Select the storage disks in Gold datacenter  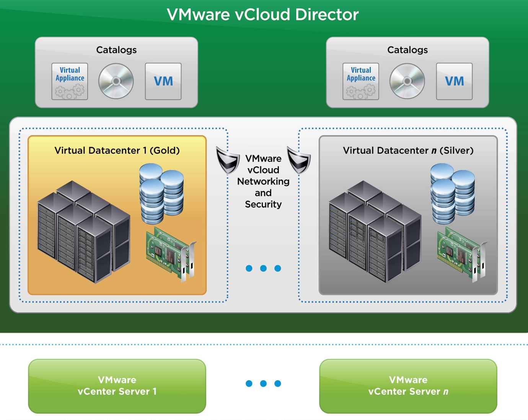pos(161,194)
